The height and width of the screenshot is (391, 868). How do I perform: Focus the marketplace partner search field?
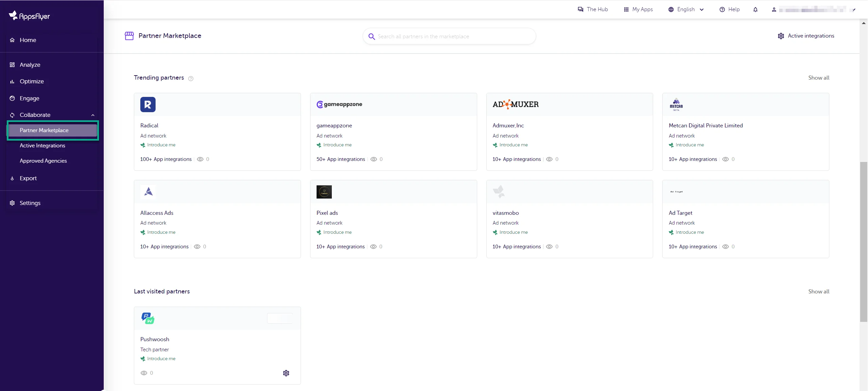[454, 36]
